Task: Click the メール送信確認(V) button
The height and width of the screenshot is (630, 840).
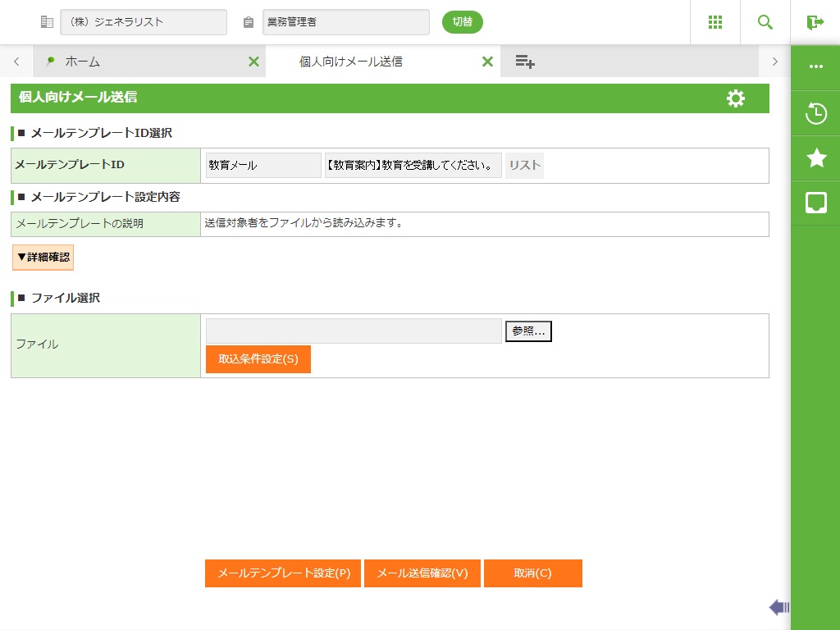Action: [422, 573]
